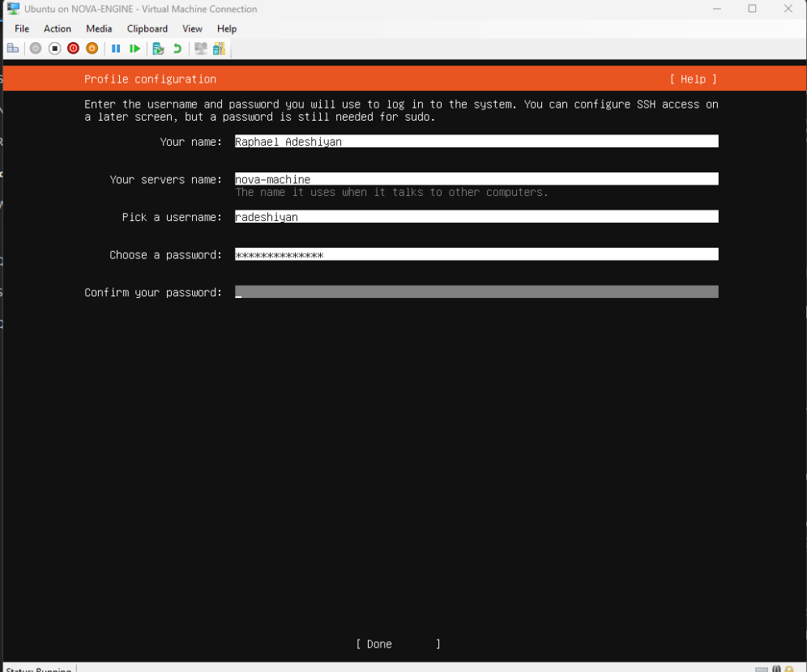The height and width of the screenshot is (672, 807).
Task: Click the Confirm your password field
Action: 476,292
